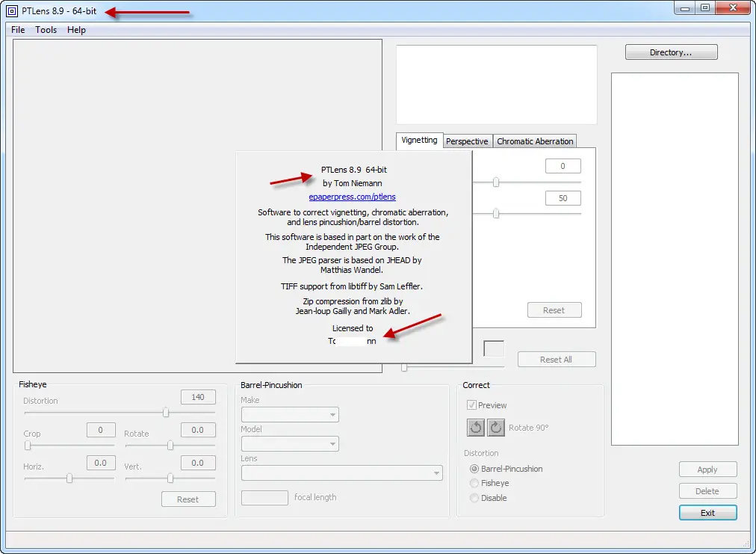Click the Fisheye Distortion slider thumb

pyautogui.click(x=166, y=413)
